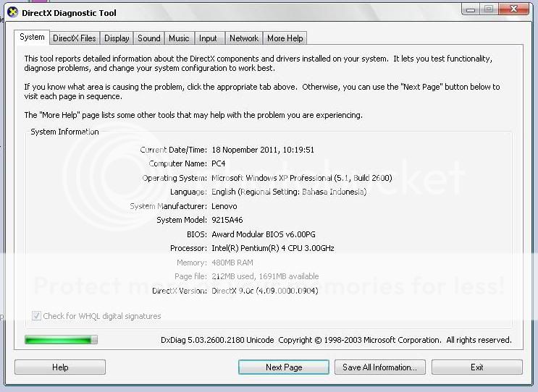Click the green progress bar
The height and width of the screenshot is (392, 538).
pyautogui.click(x=61, y=340)
